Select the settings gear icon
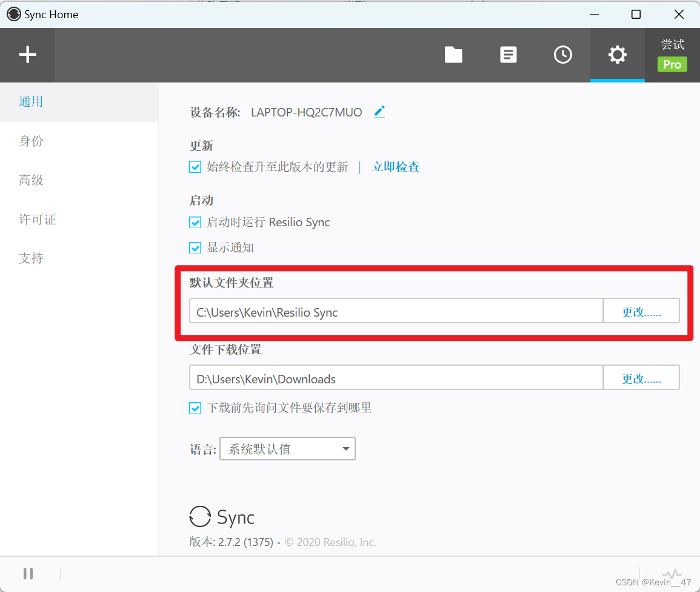Viewport: 700px width, 592px height. [x=617, y=55]
